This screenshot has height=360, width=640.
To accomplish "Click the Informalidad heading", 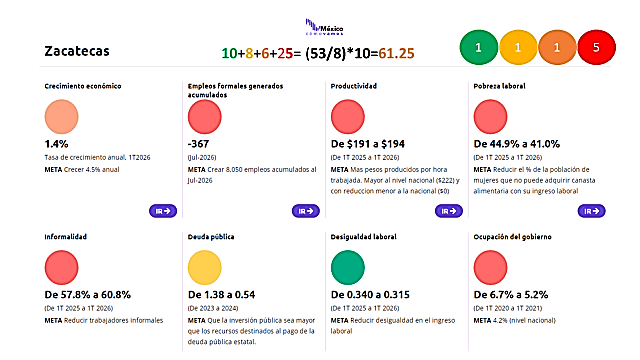I will click(65, 237).
